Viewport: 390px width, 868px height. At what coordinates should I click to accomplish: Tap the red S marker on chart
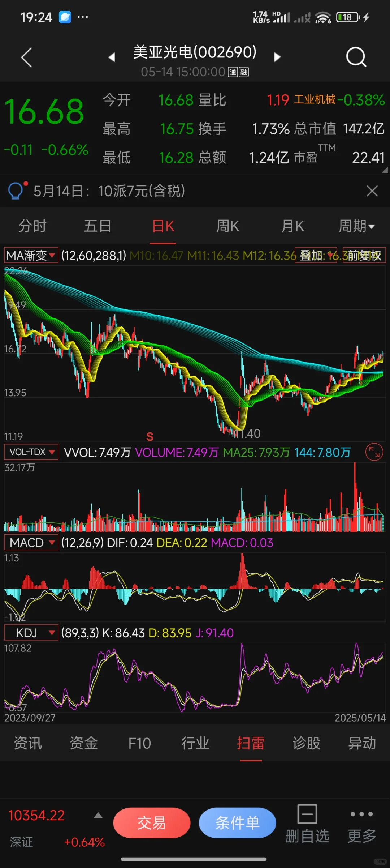[150, 437]
